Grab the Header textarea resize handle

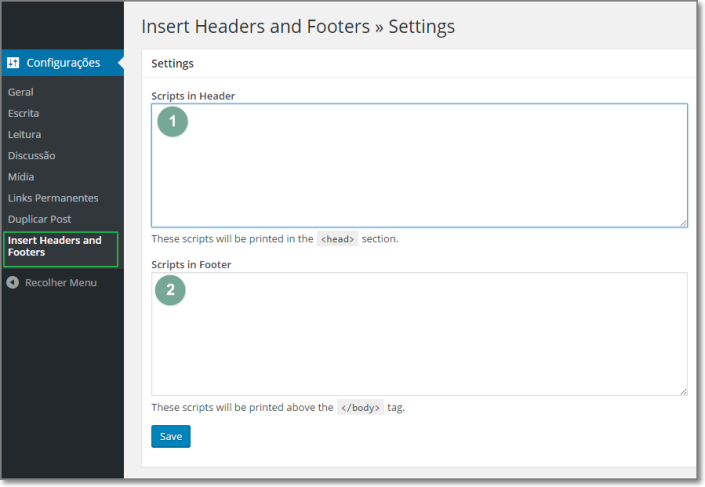pyautogui.click(x=683, y=222)
